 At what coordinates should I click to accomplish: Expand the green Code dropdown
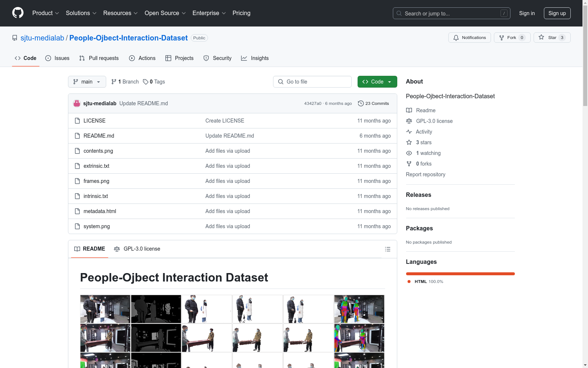pos(377,82)
